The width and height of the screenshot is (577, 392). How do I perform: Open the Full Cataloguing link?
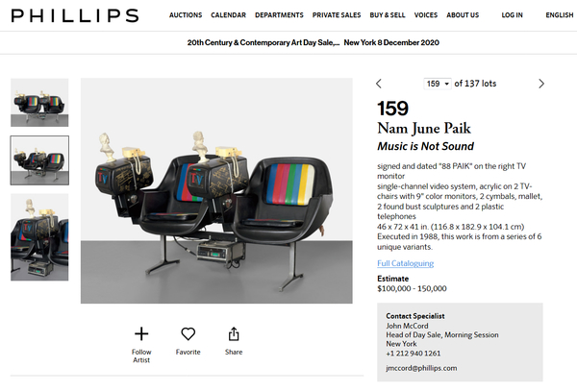coord(405,263)
